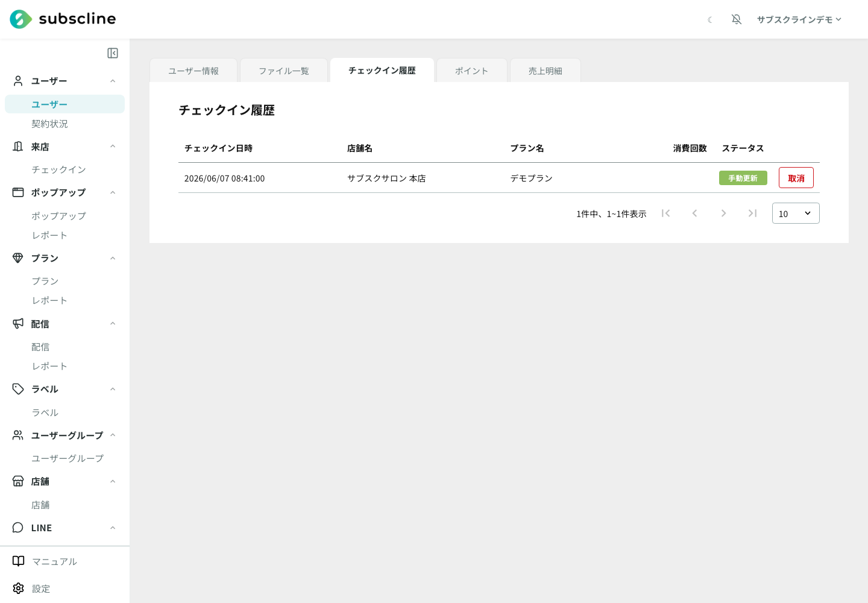
Task: Open レポート under 配信
Action: 49,366
